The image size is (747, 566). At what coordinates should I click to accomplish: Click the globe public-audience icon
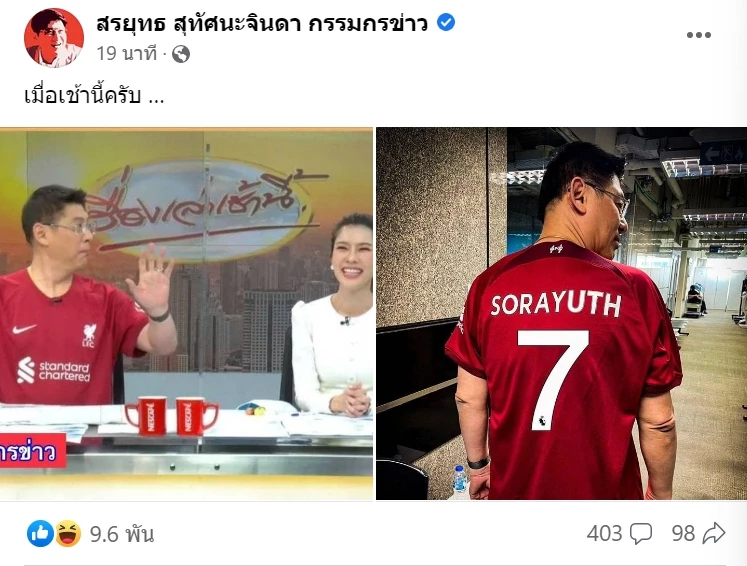(181, 54)
